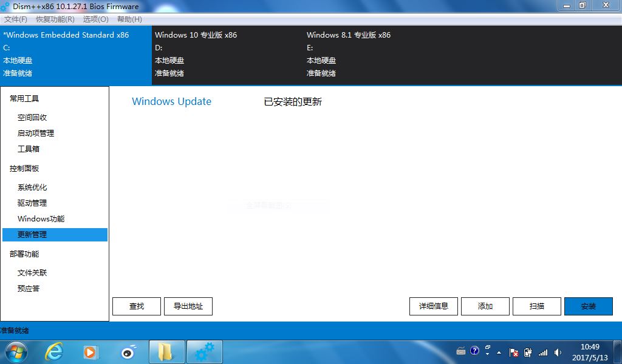This screenshot has width=622, height=364.
Task: Open Windows功能 in the sidebar
Action: click(x=41, y=218)
